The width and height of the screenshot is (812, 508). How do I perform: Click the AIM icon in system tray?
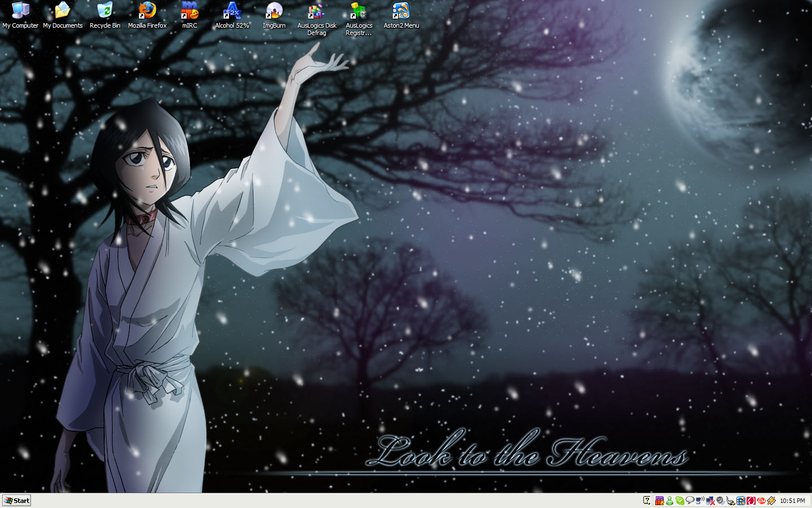coord(761,501)
